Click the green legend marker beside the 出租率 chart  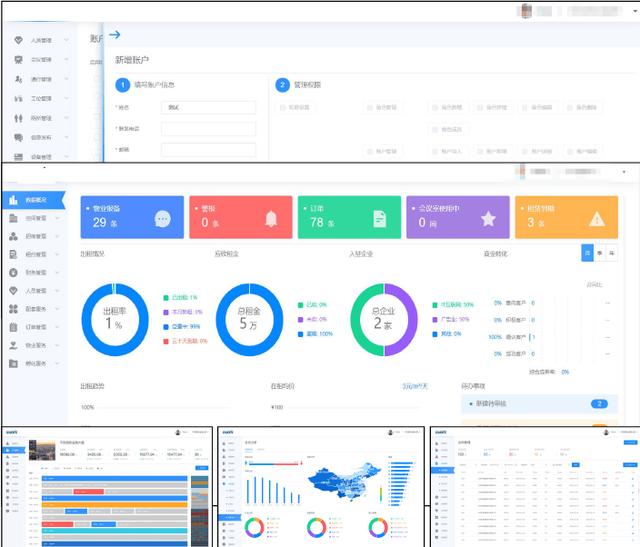click(x=166, y=298)
